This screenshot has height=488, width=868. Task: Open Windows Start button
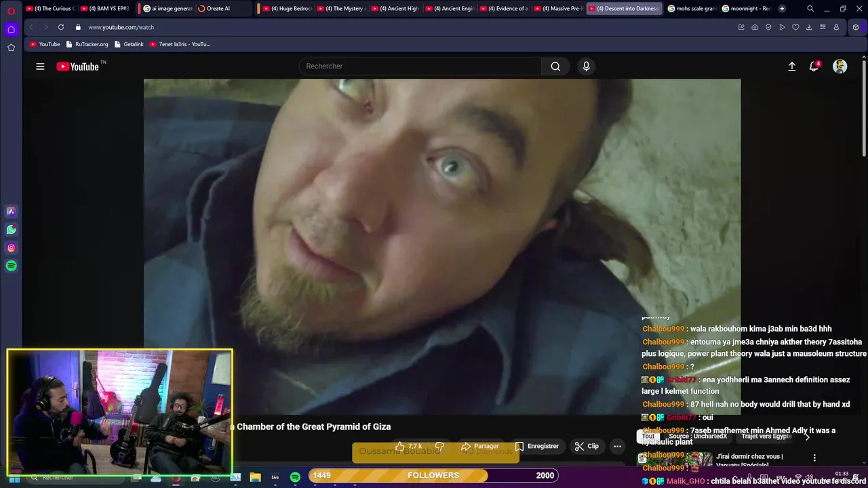14,478
